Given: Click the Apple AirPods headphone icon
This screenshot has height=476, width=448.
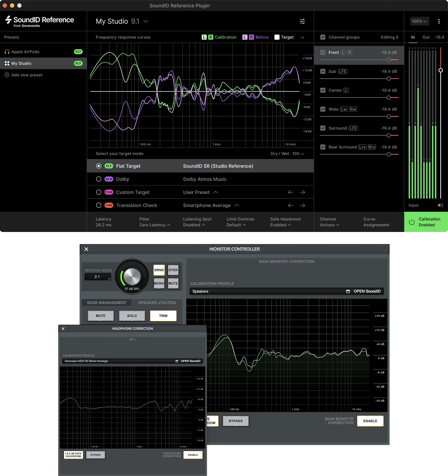Looking at the screenshot, I should pos(7,52).
